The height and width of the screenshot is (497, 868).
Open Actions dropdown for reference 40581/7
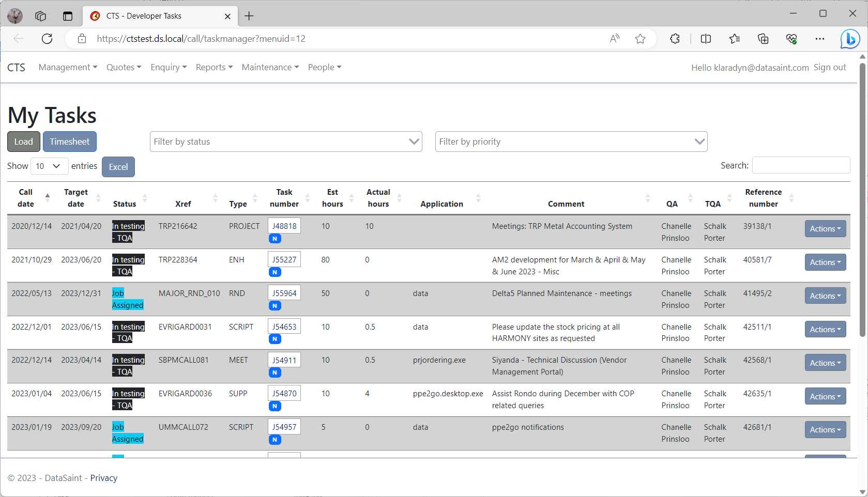(x=825, y=262)
